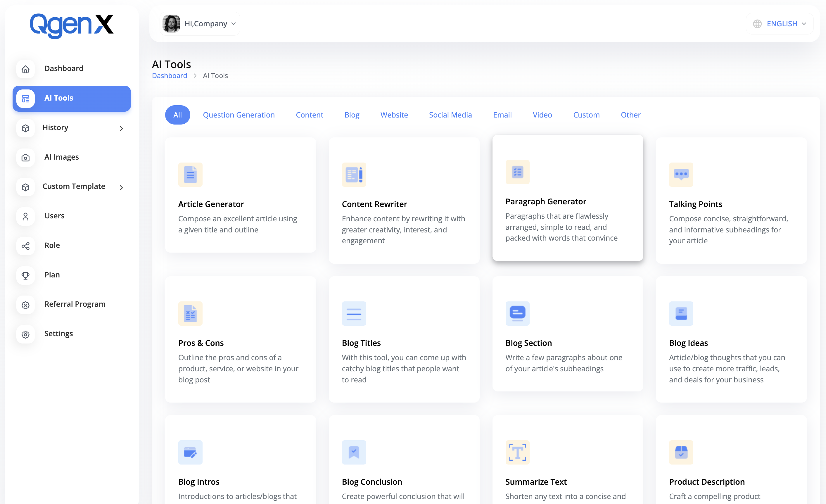Click the Article Generator document icon

click(190, 174)
